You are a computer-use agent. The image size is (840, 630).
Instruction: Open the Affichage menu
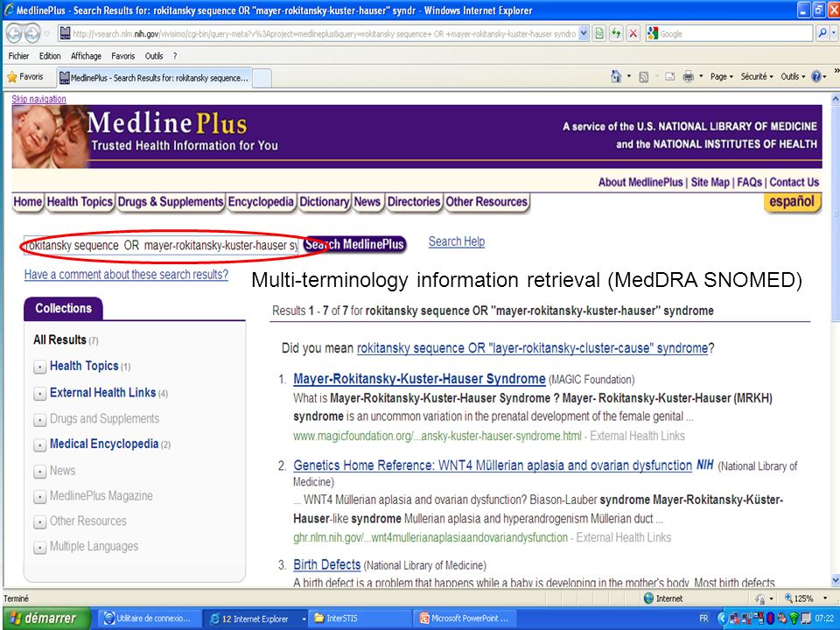(x=87, y=56)
